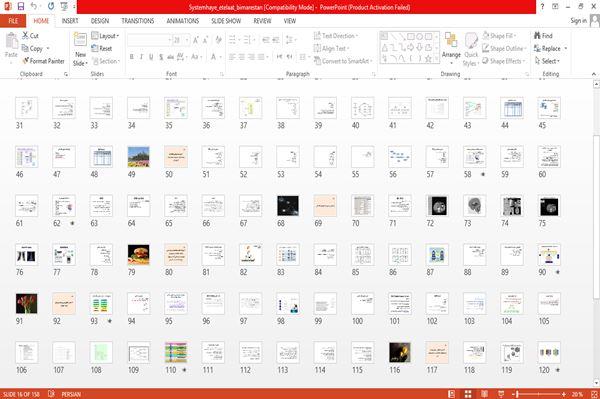
Task: Switch to Reading View in status bar
Action: pyautogui.click(x=484, y=394)
